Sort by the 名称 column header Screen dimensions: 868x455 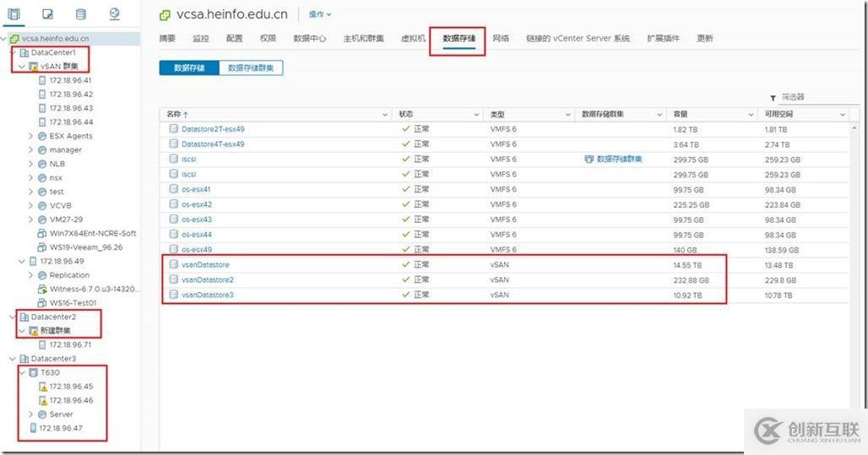point(174,114)
